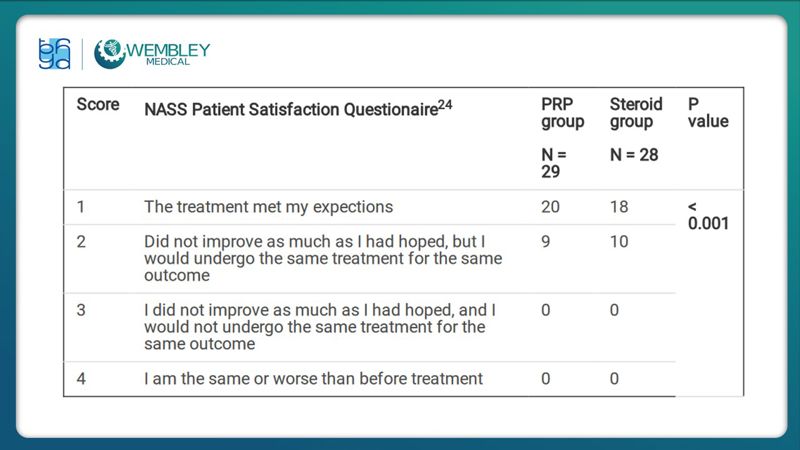800x450 pixels.
Task: Click the Wembley Medical globe gear icon
Action: tap(109, 54)
